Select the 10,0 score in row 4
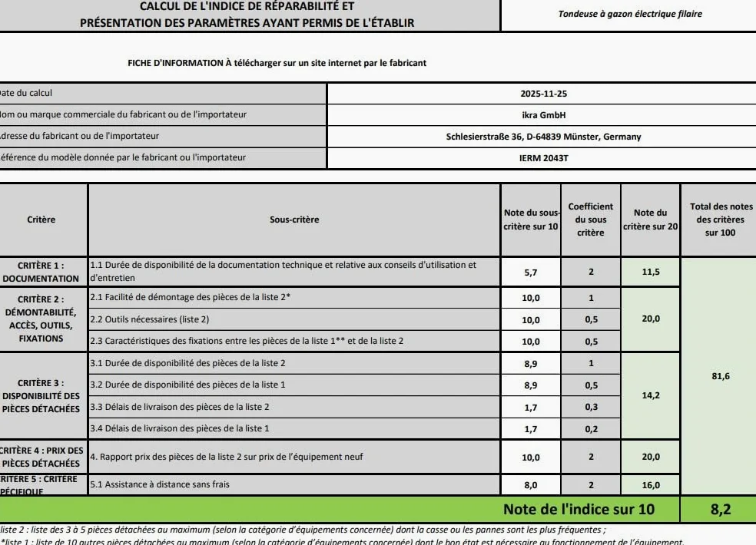The image size is (756, 545). click(x=531, y=457)
